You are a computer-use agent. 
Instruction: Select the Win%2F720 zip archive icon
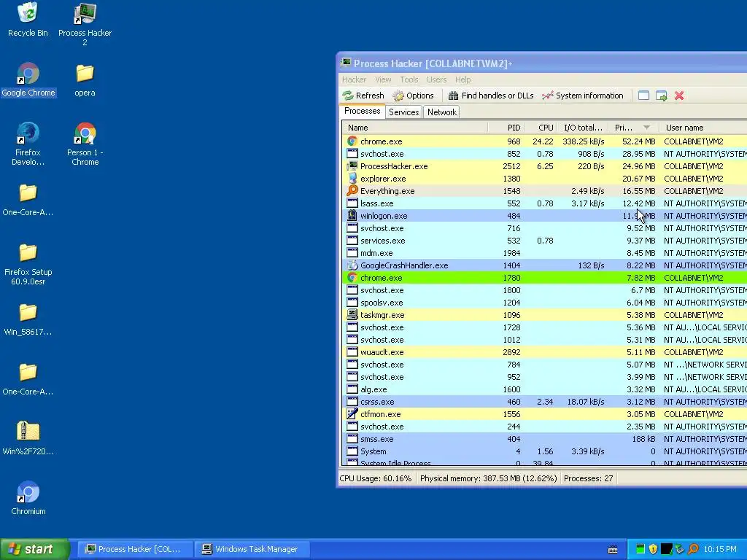tap(28, 438)
